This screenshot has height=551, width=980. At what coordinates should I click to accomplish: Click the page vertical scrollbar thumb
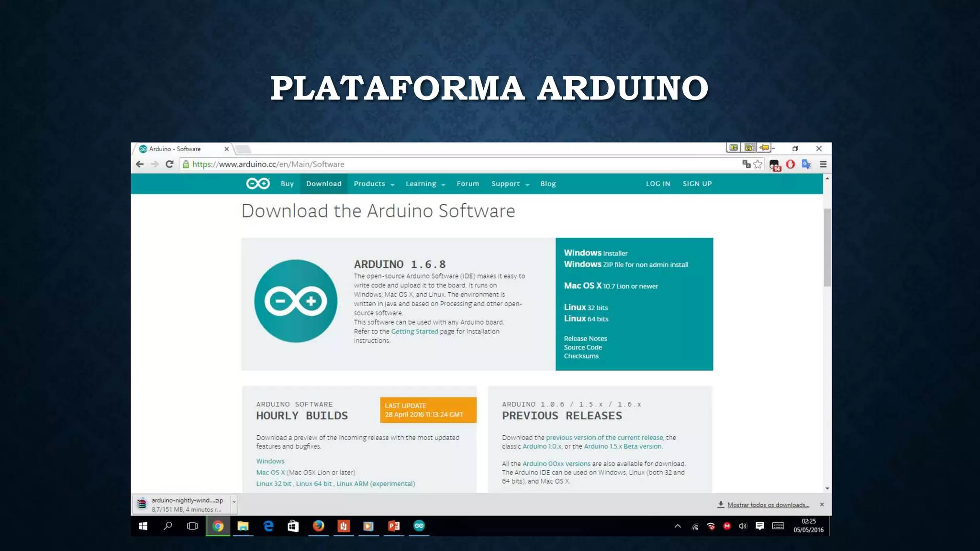(x=827, y=247)
